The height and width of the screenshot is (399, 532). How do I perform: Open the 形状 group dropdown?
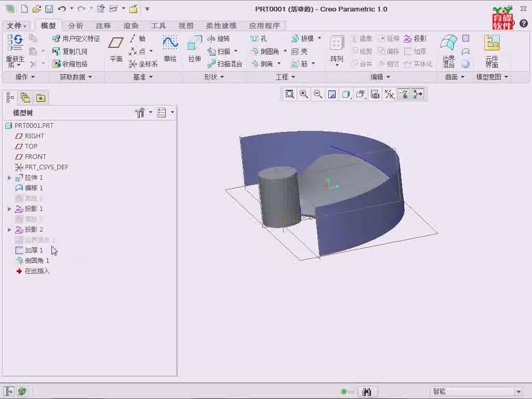click(214, 77)
